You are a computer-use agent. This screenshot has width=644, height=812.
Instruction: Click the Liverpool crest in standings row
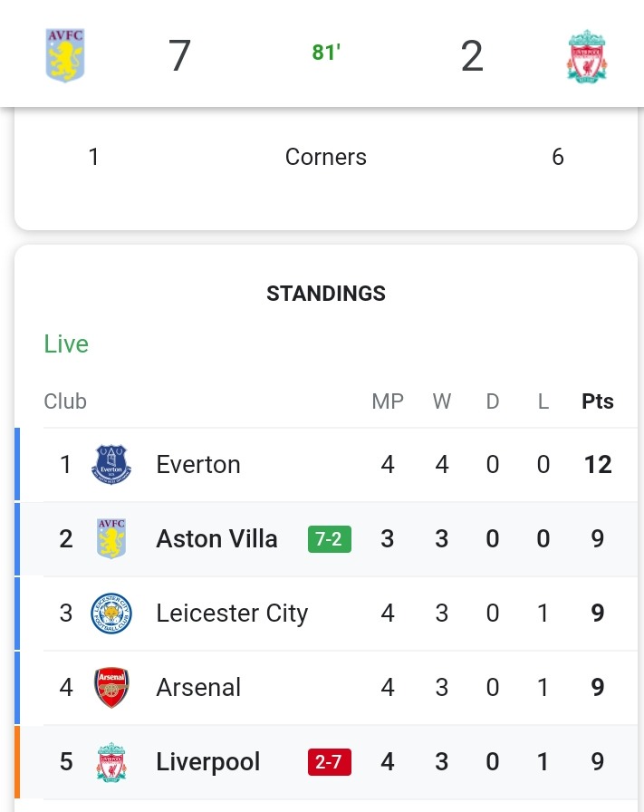(x=111, y=762)
